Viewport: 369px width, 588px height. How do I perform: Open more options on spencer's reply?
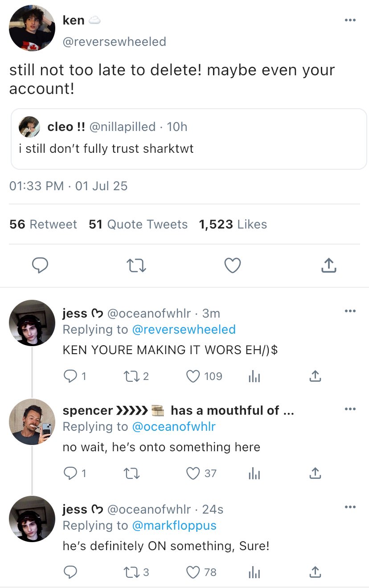click(x=350, y=409)
